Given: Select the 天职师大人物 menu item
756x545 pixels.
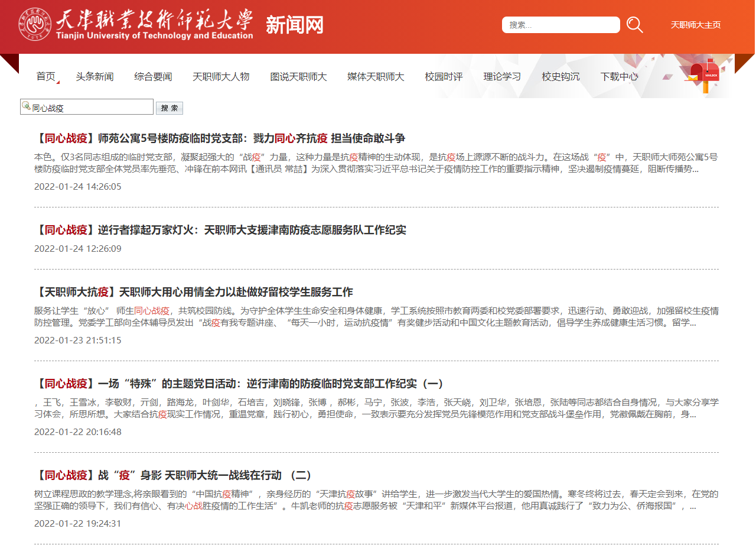Looking at the screenshot, I should click(x=221, y=76).
